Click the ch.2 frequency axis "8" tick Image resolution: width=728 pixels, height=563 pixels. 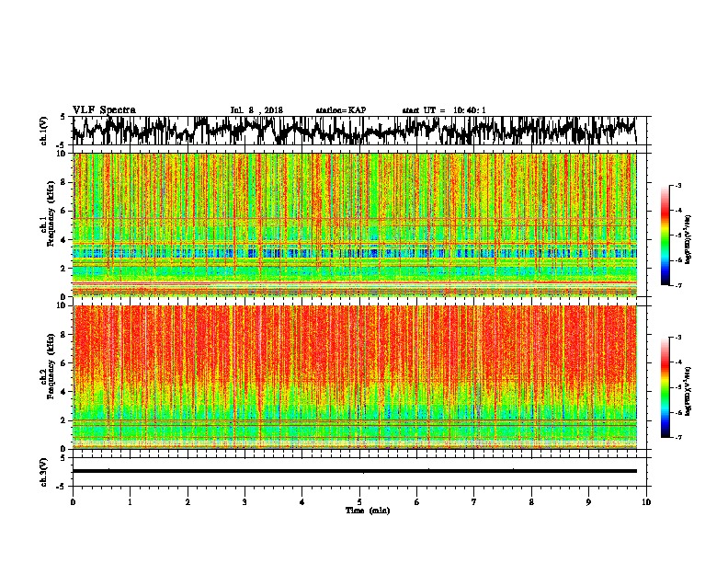click(x=64, y=335)
